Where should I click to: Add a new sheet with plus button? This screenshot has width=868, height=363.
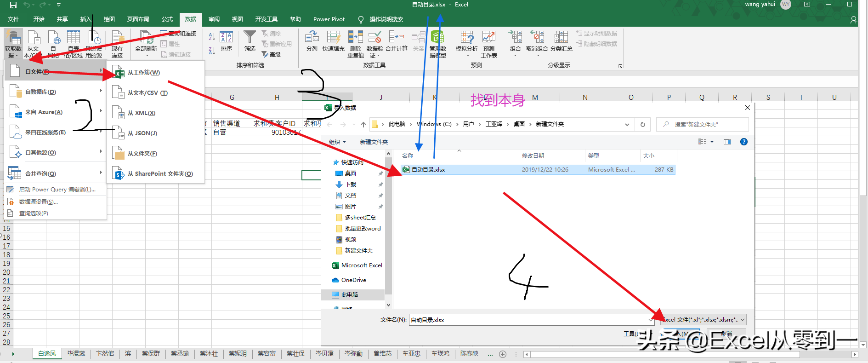[x=503, y=354]
